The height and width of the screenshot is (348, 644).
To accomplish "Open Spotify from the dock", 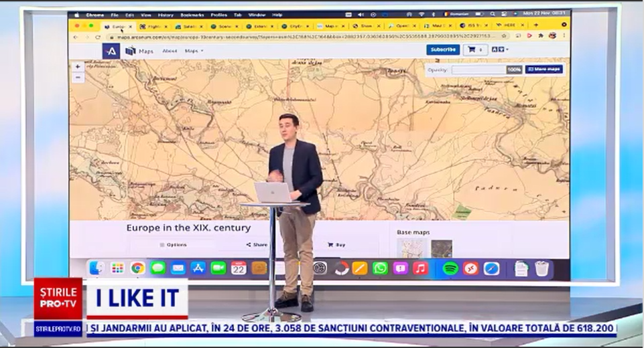I will (x=450, y=268).
